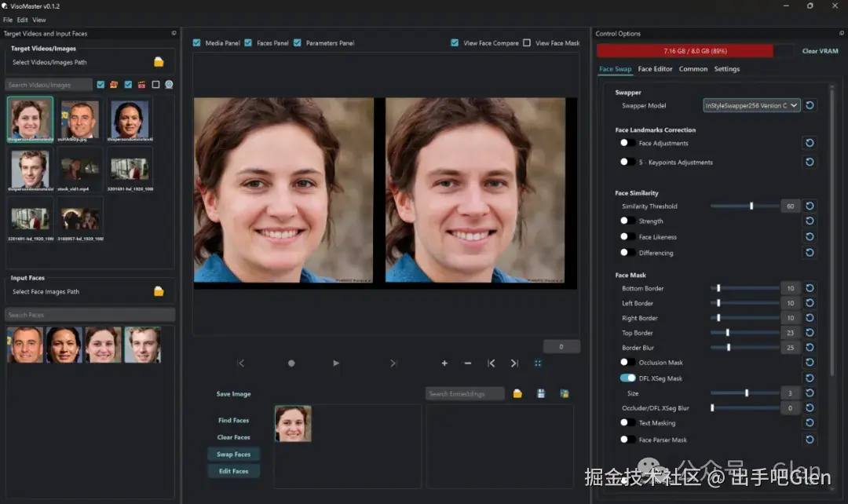Reset the Border Blur value

pos(810,347)
